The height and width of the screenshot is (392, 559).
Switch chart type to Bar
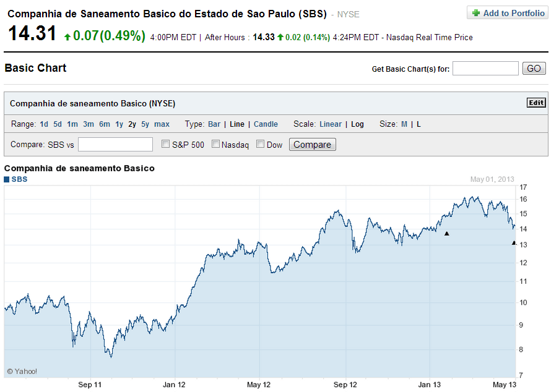(x=214, y=124)
